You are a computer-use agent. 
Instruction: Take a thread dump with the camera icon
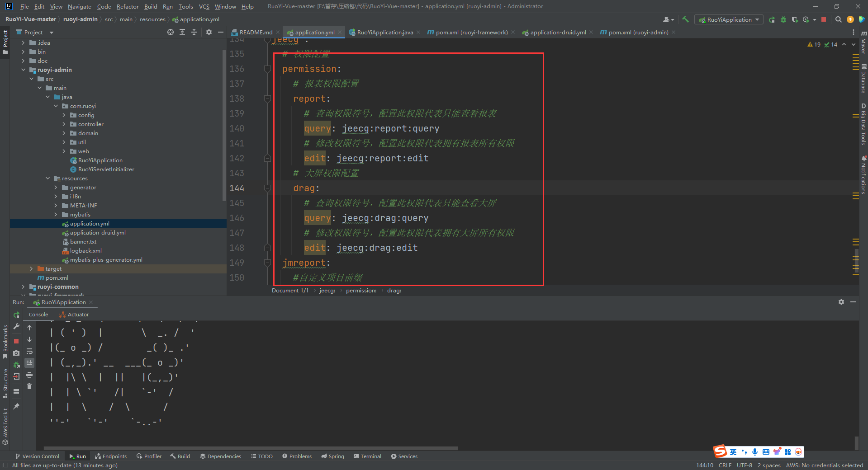[16, 353]
